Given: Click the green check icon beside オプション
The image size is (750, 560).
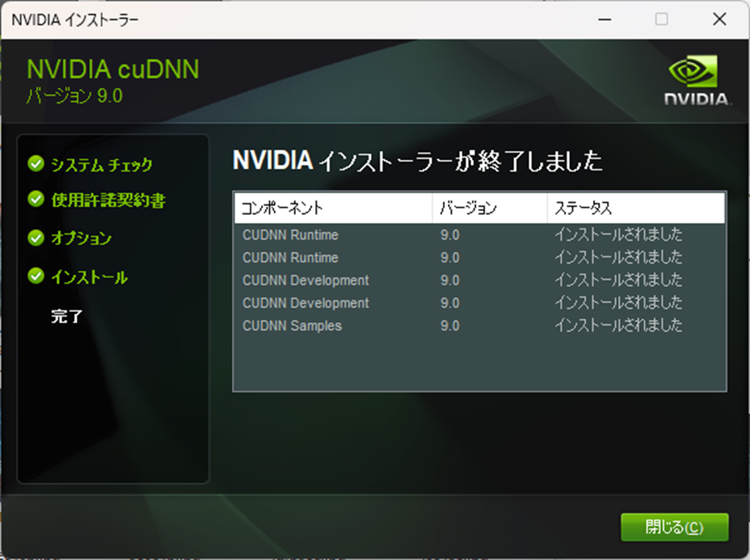Looking at the screenshot, I should point(35,238).
